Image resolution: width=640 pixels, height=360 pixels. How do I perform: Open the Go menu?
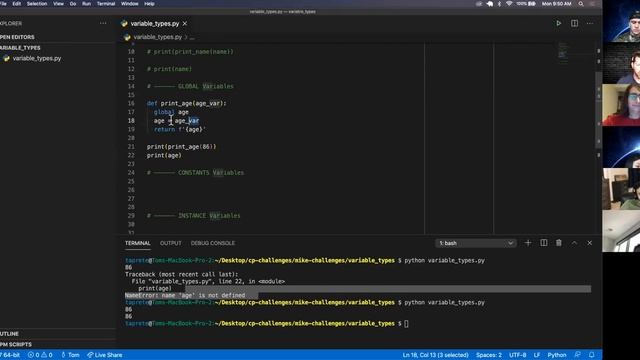73,4
